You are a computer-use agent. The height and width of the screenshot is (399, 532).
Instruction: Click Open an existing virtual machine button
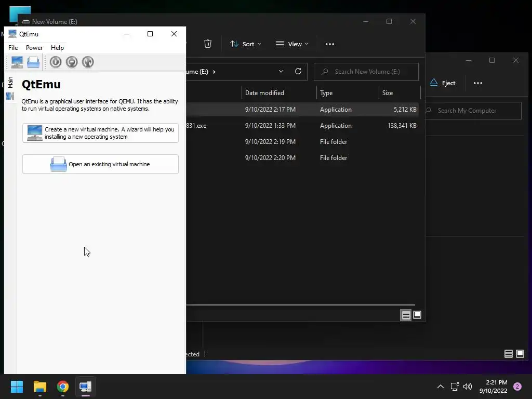[100, 164]
